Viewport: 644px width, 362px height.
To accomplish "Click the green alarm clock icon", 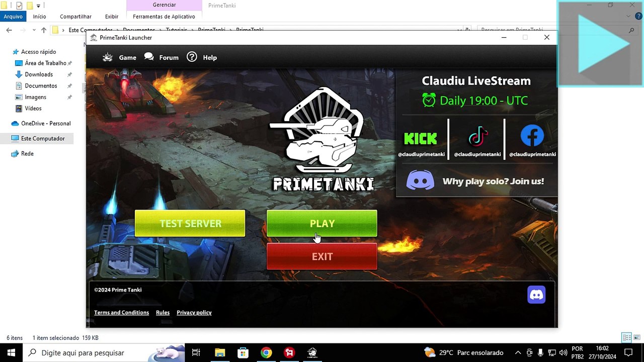I will point(429,100).
